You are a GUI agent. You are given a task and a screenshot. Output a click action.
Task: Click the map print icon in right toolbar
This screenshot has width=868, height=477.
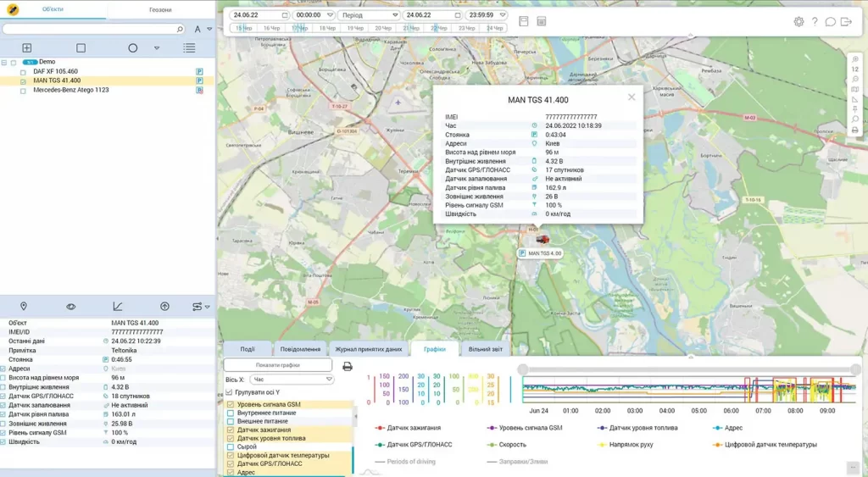[x=854, y=130]
